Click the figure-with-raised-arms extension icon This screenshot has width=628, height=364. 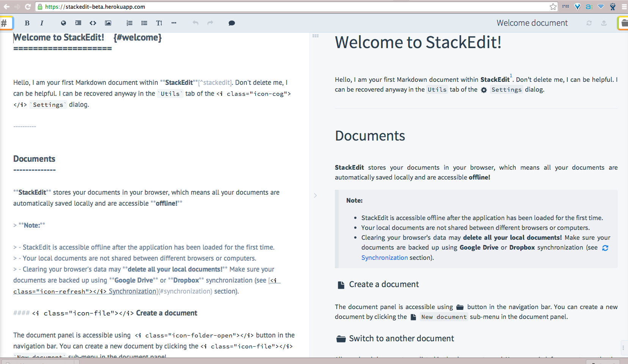pos(613,6)
